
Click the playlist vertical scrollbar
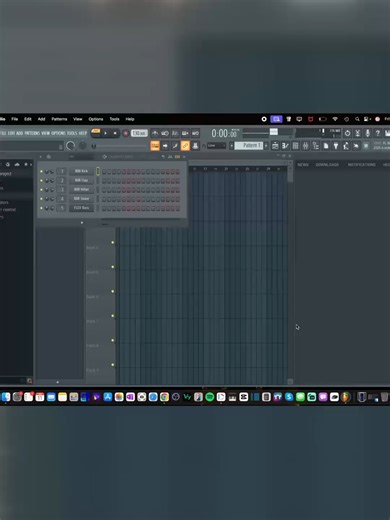pyautogui.click(x=290, y=272)
